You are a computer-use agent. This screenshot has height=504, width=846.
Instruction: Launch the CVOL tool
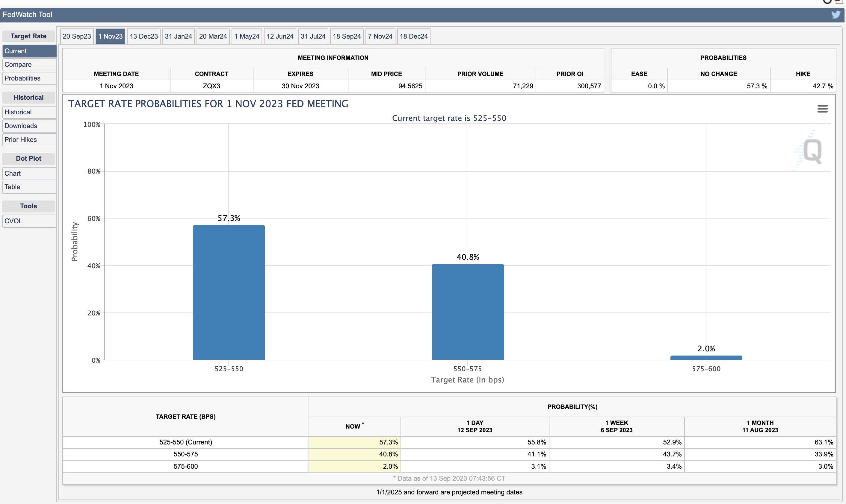coord(29,221)
